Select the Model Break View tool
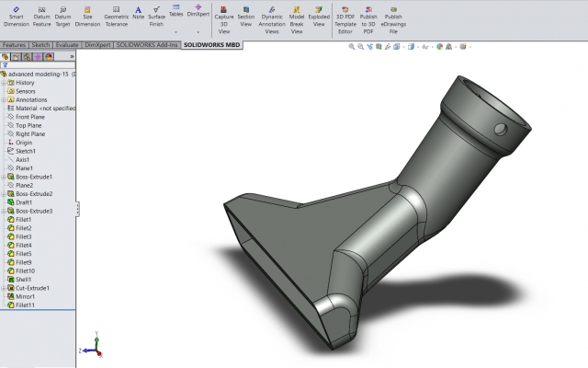The width and height of the screenshot is (588, 368). [x=297, y=20]
